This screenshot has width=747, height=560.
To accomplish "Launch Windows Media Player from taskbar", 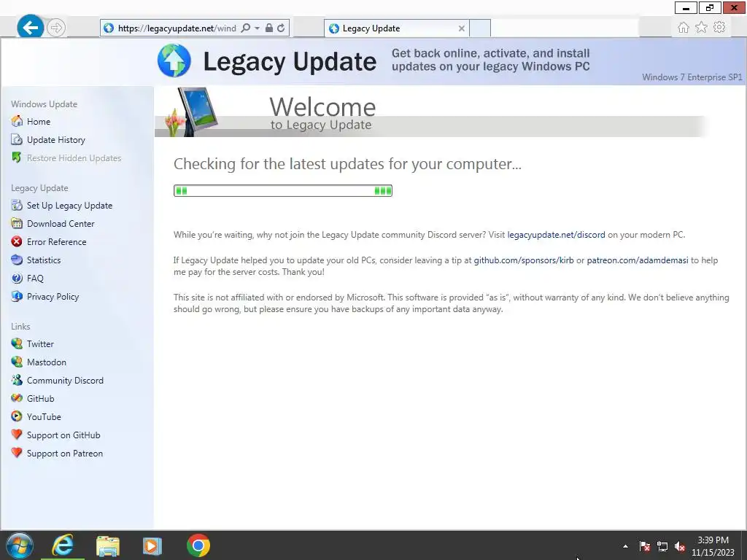I will point(152,545).
